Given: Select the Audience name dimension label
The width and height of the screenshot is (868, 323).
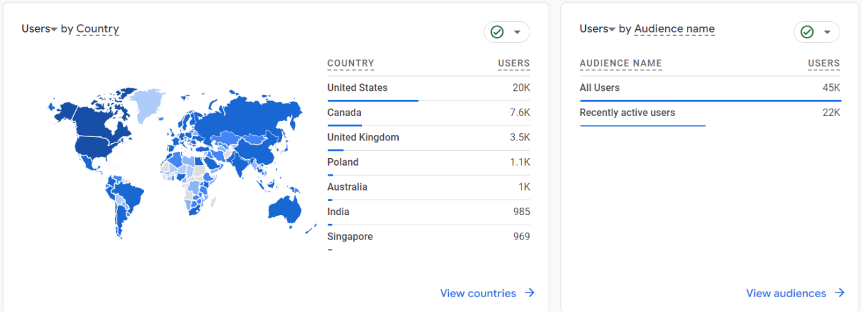Looking at the screenshot, I should [674, 28].
